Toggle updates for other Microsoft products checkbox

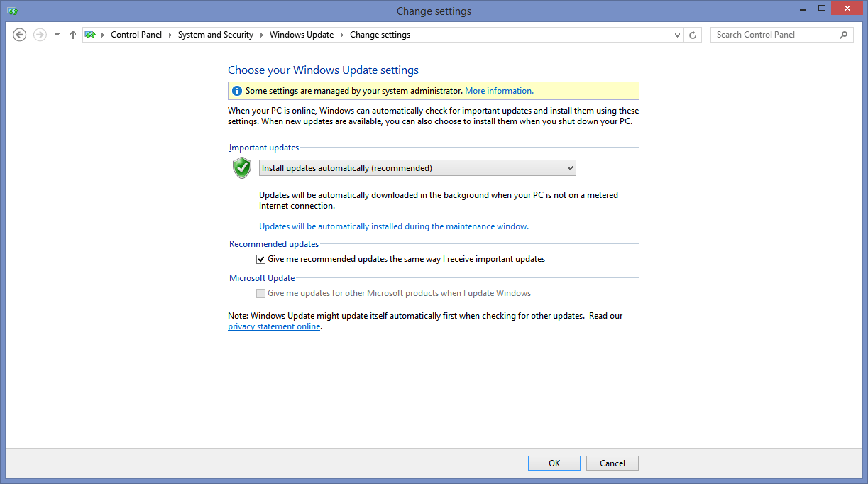tap(260, 293)
